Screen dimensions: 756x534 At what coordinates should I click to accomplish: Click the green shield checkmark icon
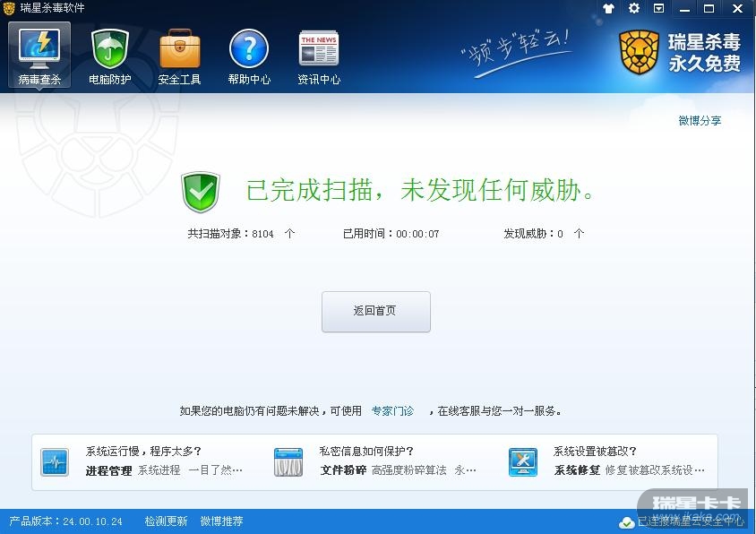coord(201,192)
